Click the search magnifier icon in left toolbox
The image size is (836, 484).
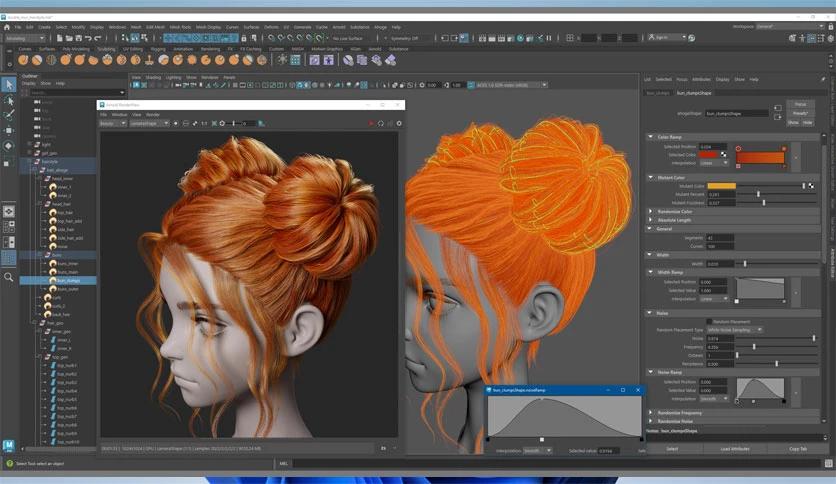click(9, 277)
